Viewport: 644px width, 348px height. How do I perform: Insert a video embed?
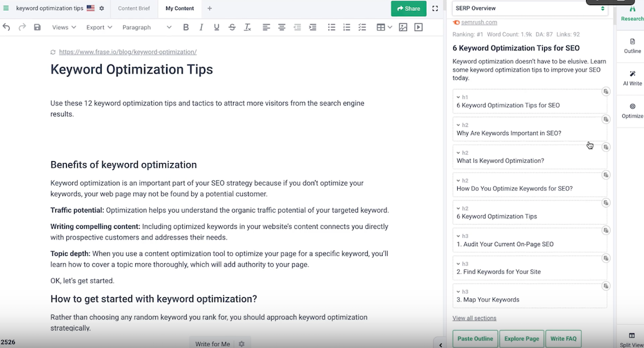tap(419, 27)
